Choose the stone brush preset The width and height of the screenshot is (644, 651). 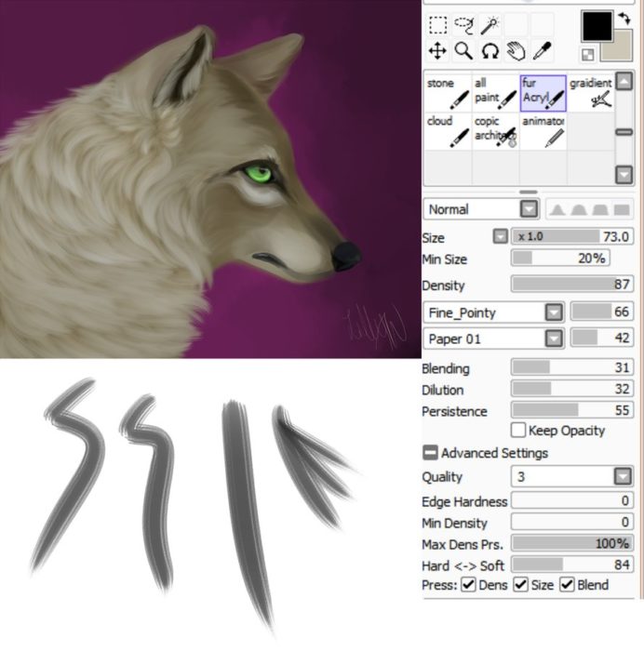pos(449,93)
